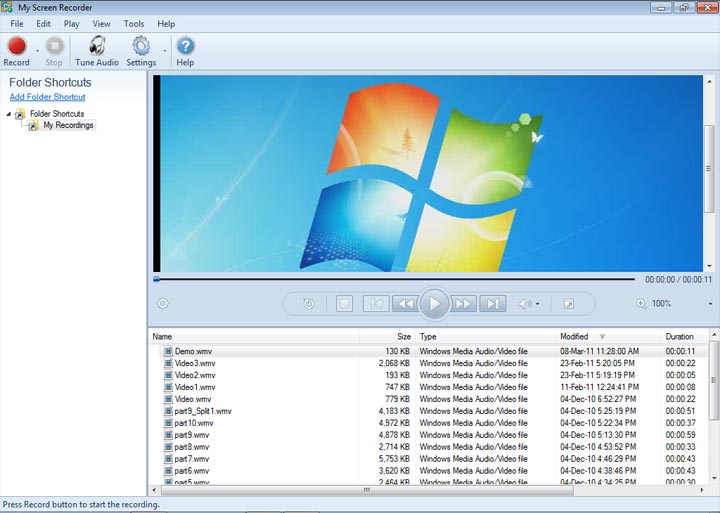Jump to previous video button
720x513 pixels.
click(x=376, y=304)
